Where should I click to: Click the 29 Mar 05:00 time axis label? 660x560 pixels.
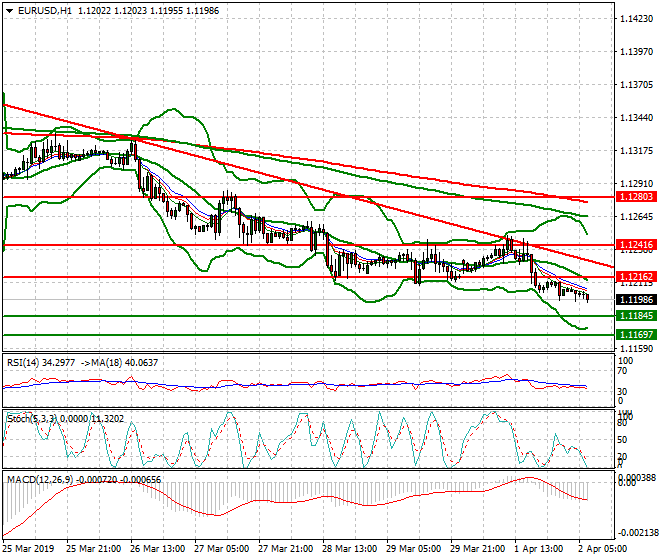point(413,549)
